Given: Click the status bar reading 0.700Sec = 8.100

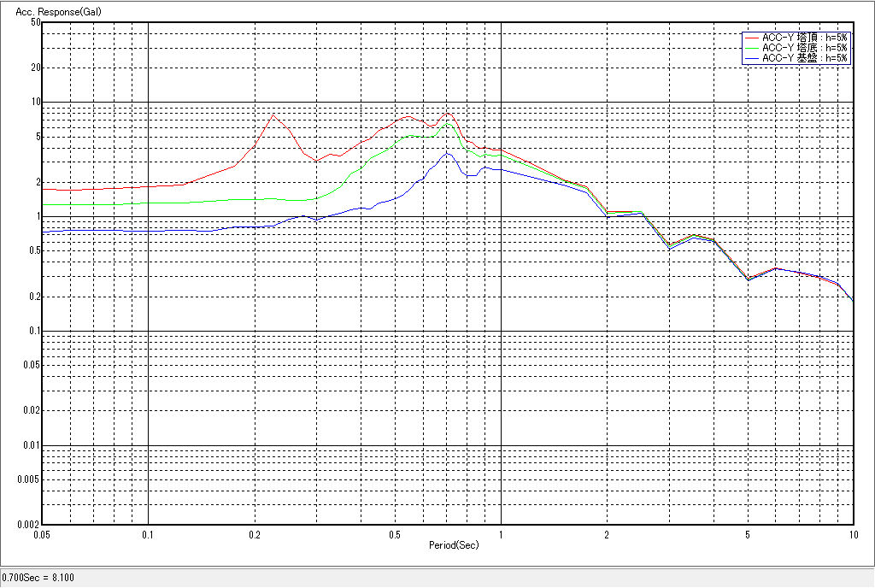Looking at the screenshot, I should [x=39, y=578].
